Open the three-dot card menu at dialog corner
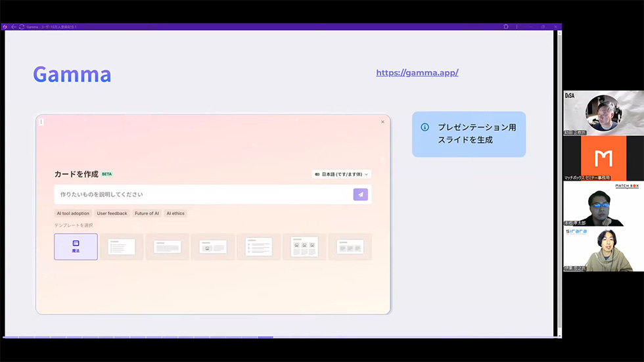Image resolution: width=644 pixels, height=362 pixels. click(x=41, y=122)
